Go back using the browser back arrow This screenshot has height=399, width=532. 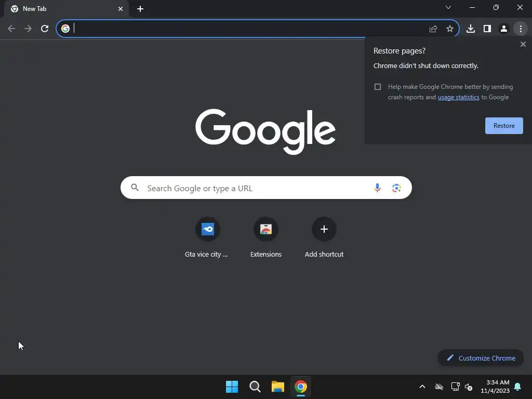pyautogui.click(x=11, y=29)
